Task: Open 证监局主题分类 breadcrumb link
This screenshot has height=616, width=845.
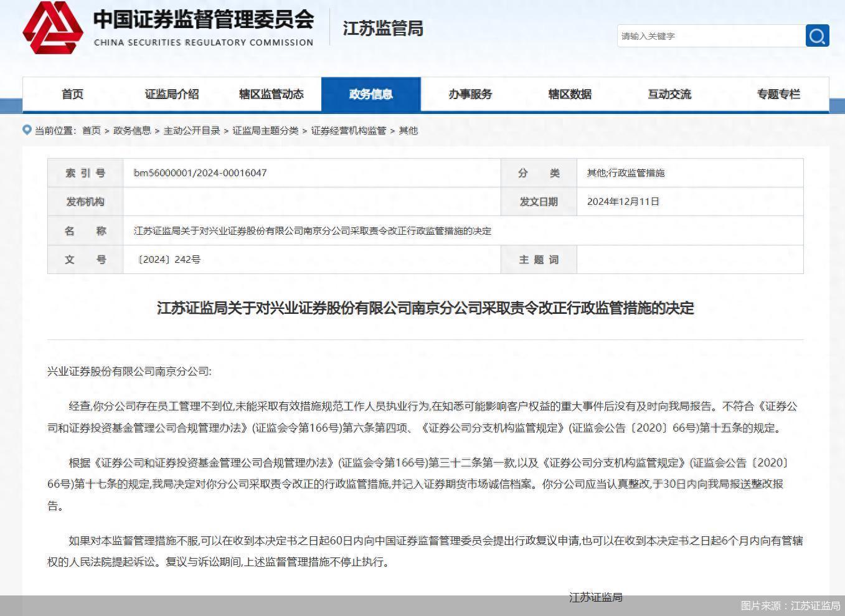Action: click(x=265, y=130)
